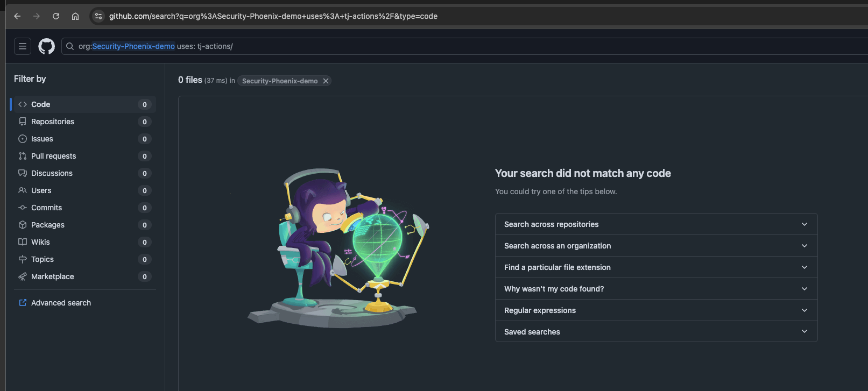Select the Topics filter in sidebar

tap(41, 259)
